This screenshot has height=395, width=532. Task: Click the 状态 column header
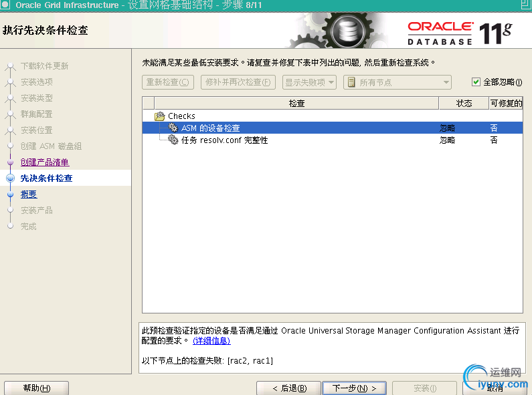(464, 104)
